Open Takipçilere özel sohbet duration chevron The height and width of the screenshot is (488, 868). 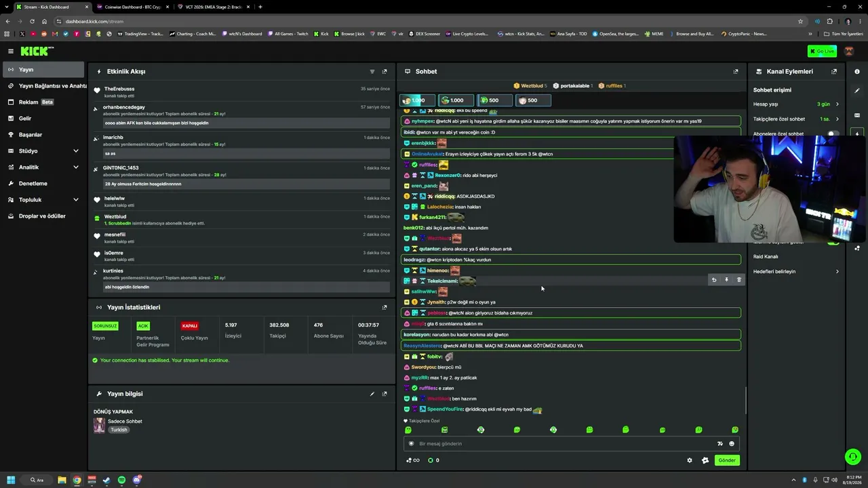pos(837,119)
